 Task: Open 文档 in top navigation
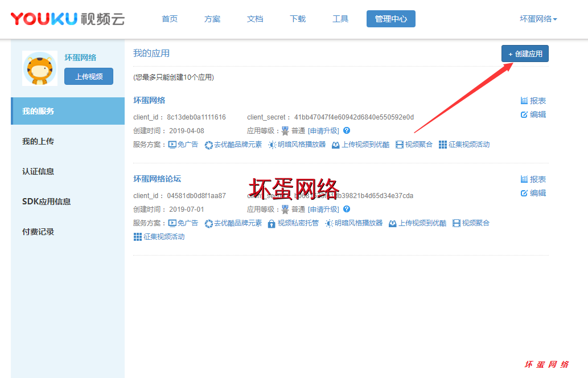coord(255,19)
